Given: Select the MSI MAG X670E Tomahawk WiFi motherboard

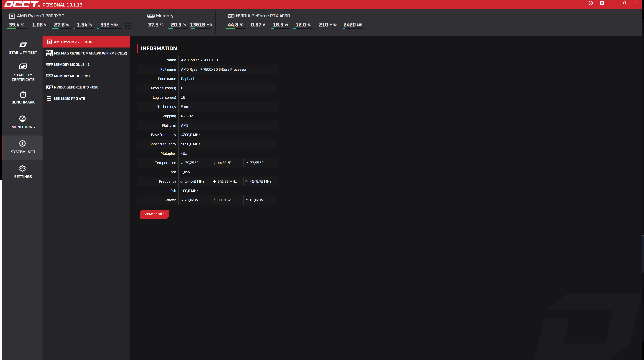Looking at the screenshot, I should (86, 53).
